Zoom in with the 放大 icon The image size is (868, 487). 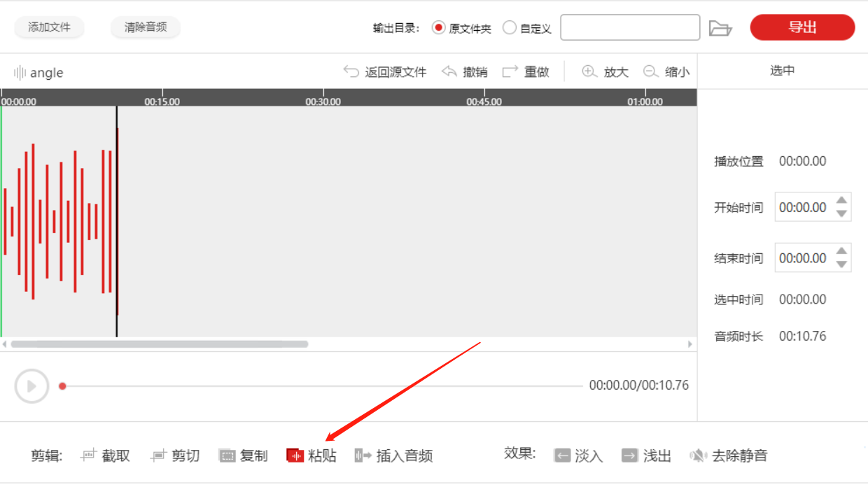[x=589, y=71]
